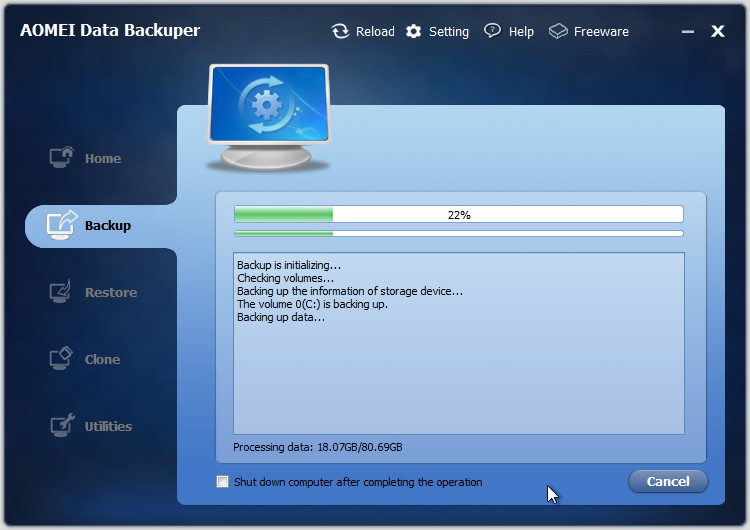Viewport: 750px width, 530px height.
Task: Click the 22% main progress bar
Action: [459, 214]
